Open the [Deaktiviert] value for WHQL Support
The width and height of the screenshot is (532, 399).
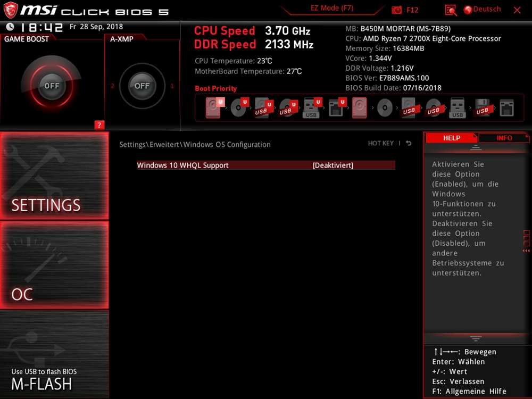tap(333, 165)
